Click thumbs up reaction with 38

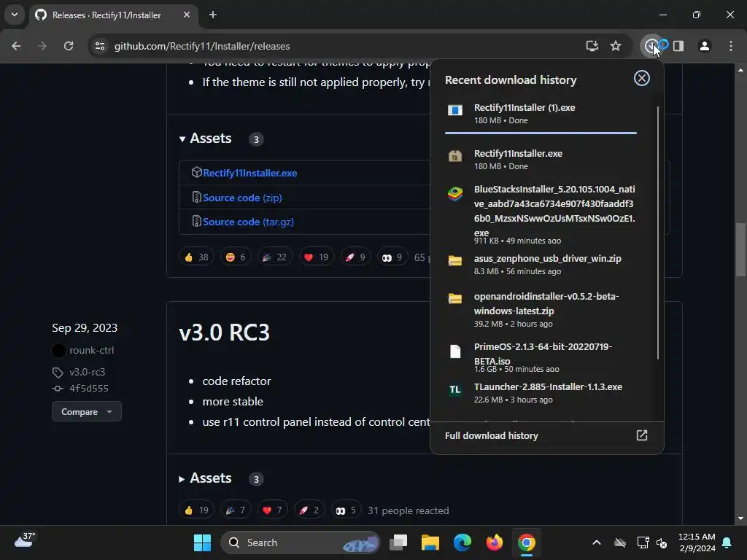[x=196, y=257]
